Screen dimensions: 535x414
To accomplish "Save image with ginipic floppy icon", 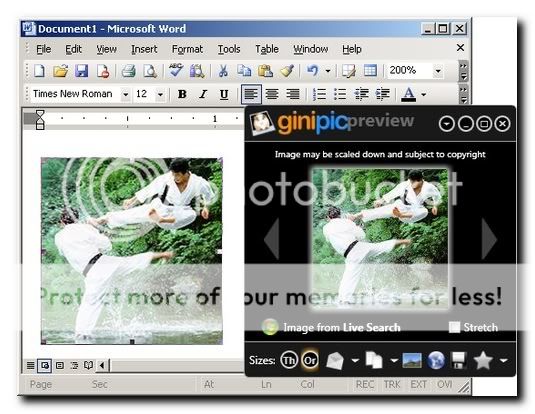I will click(x=459, y=360).
